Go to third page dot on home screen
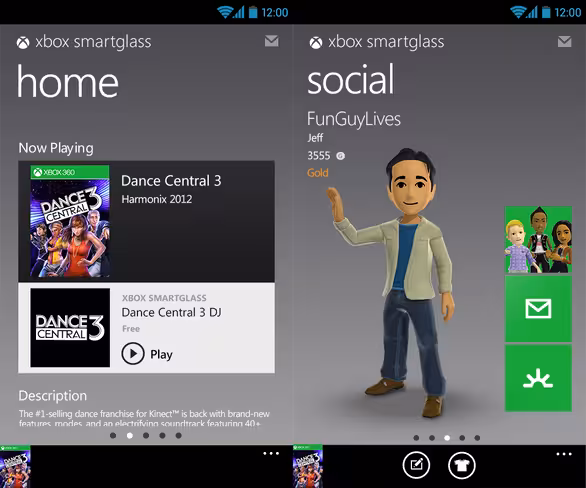Viewport: 586px width, 488px height. tap(146, 435)
